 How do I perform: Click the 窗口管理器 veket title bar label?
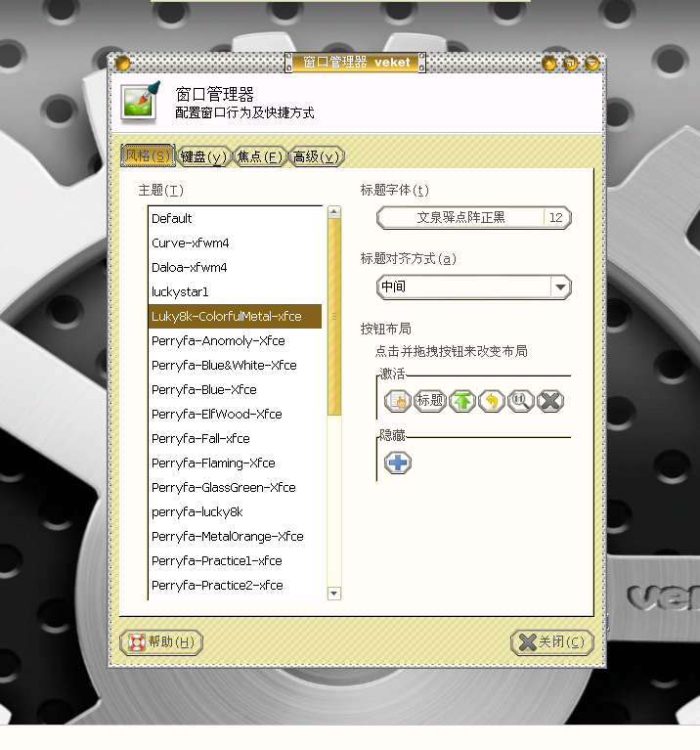[356, 63]
